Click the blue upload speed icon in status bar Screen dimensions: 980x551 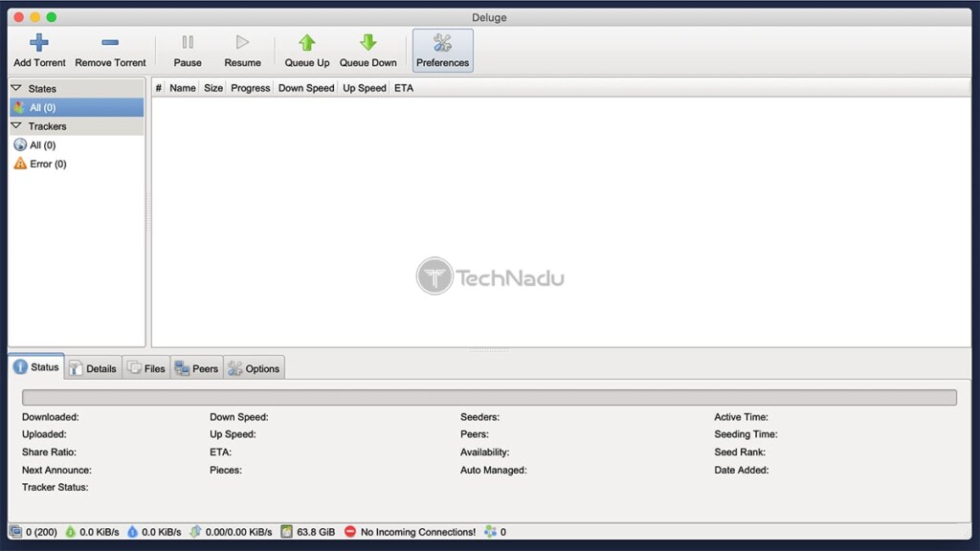pos(132,532)
